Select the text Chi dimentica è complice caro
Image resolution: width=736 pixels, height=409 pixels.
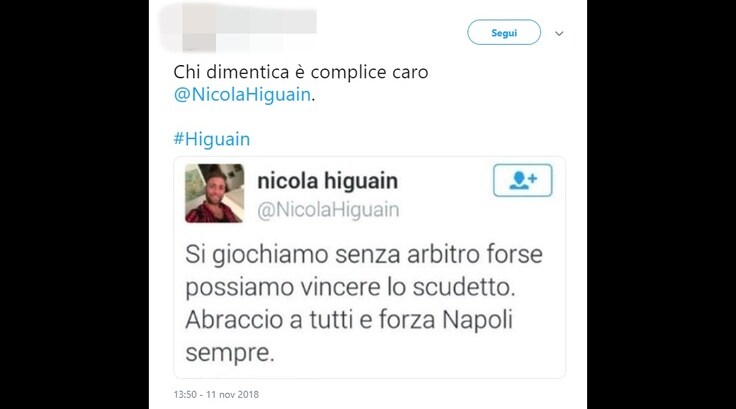click(x=301, y=72)
